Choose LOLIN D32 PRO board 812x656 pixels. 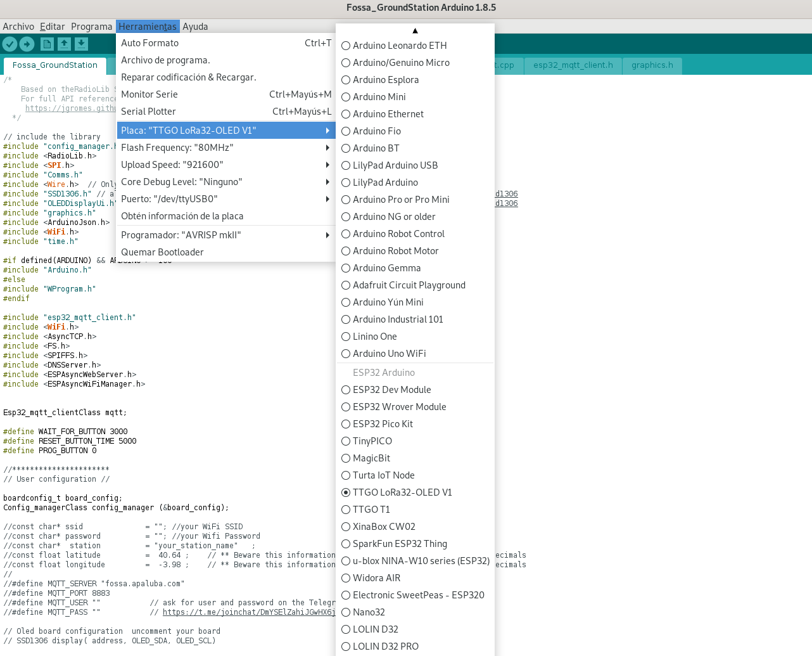pyautogui.click(x=415, y=646)
